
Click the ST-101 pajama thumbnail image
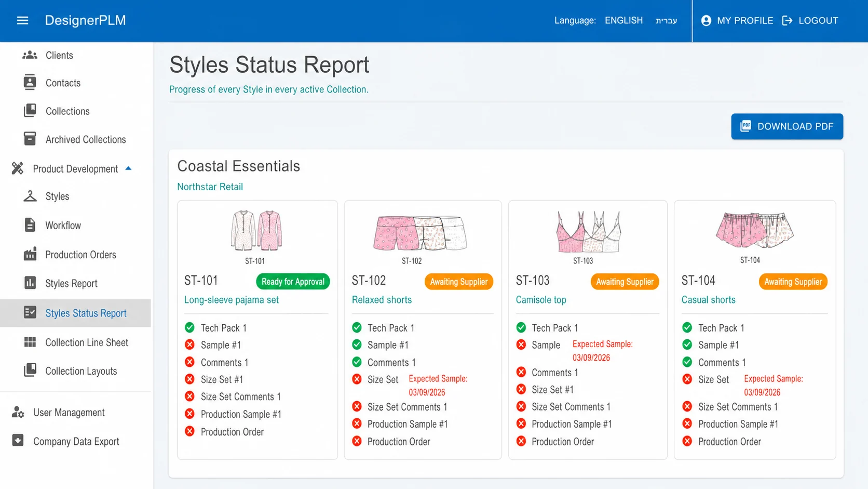[256, 231]
